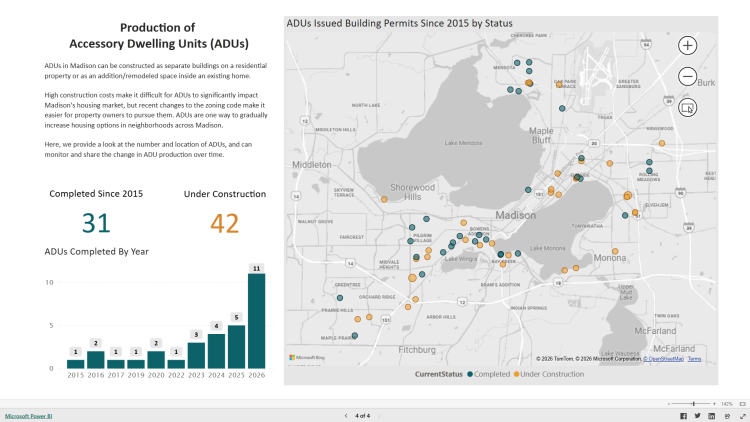Click the 4 data label above 2024

click(x=216, y=326)
